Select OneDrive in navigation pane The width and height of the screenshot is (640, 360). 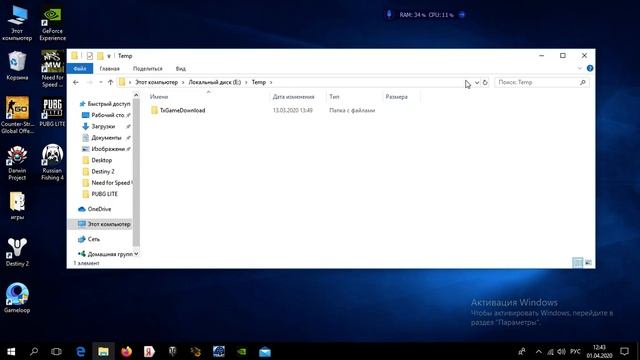(99, 209)
